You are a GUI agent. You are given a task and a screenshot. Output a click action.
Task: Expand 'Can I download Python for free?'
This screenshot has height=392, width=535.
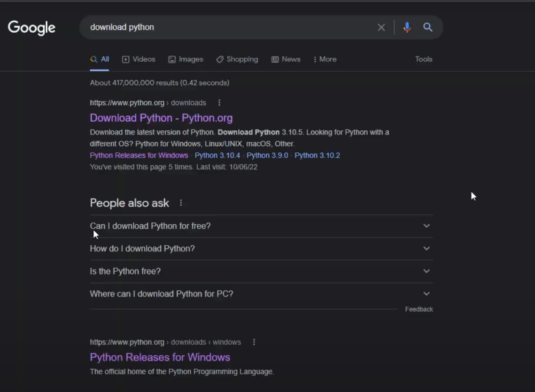426,226
